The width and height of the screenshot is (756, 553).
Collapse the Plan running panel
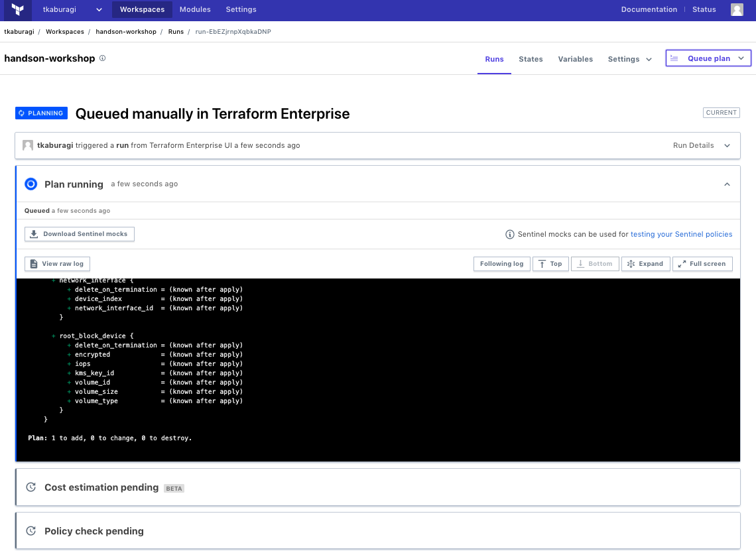coord(727,184)
